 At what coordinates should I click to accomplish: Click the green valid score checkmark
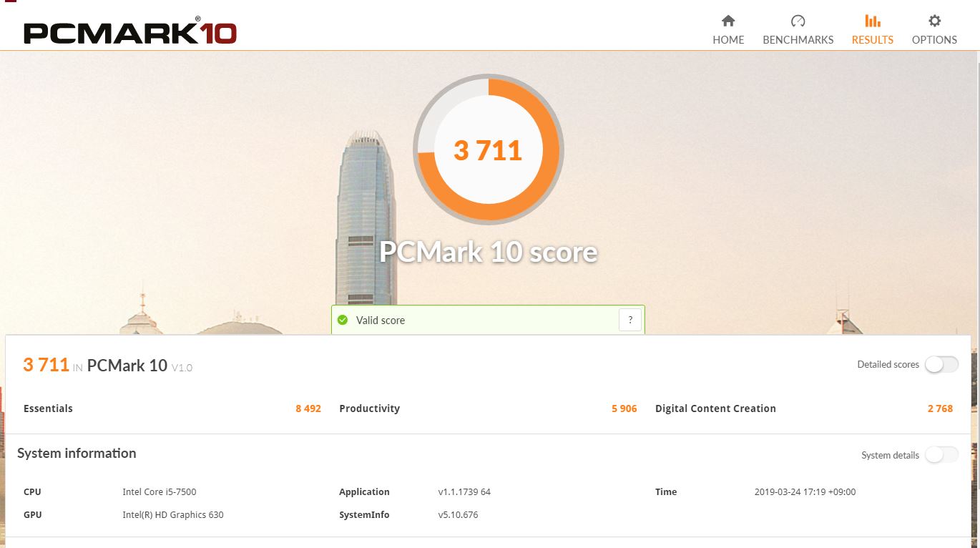pyautogui.click(x=343, y=320)
